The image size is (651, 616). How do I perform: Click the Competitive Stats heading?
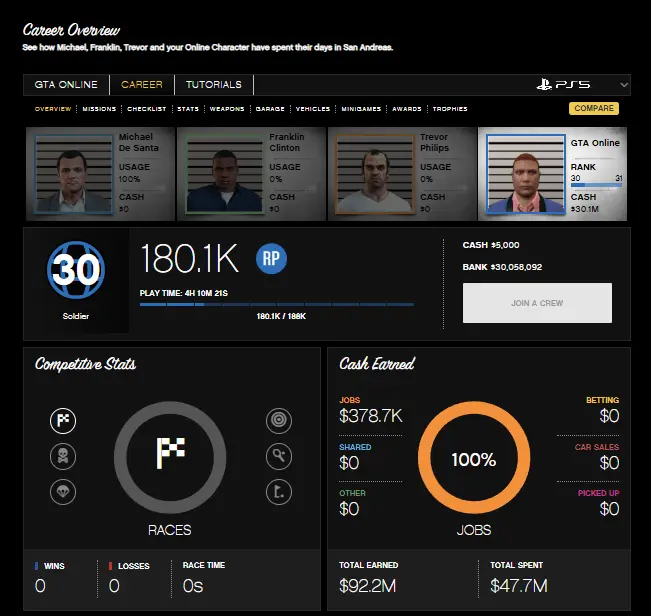pos(86,364)
